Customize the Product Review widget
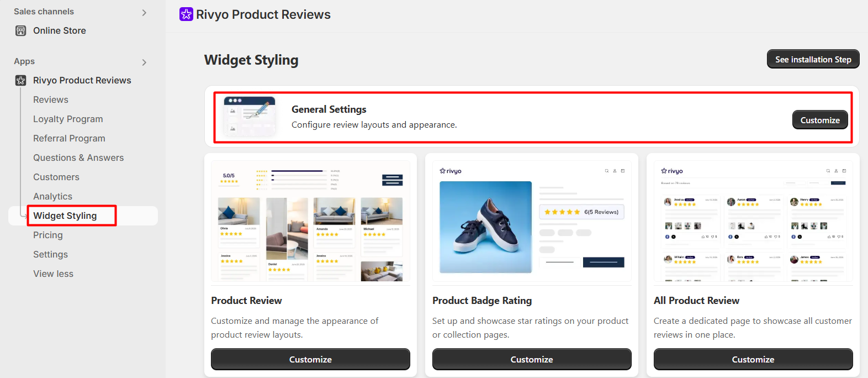 coord(310,359)
